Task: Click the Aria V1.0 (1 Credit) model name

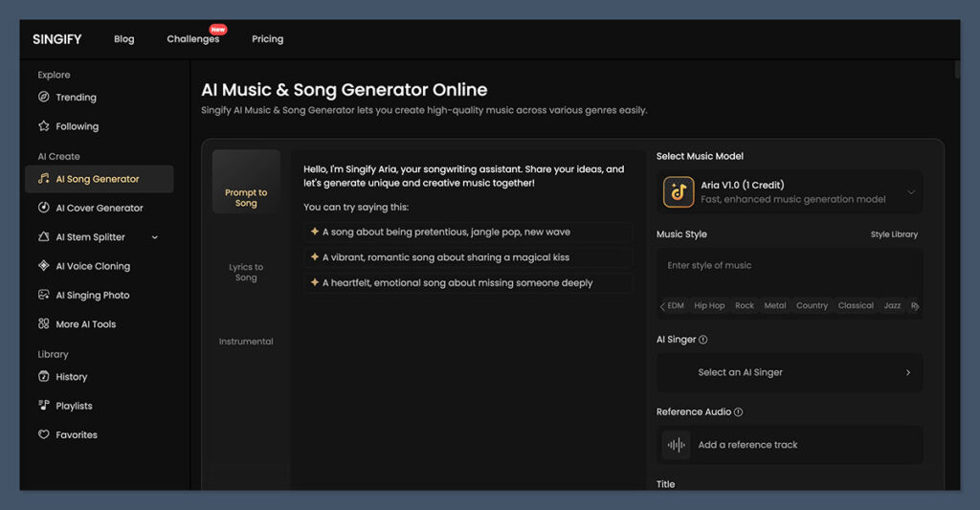Action: (x=743, y=185)
